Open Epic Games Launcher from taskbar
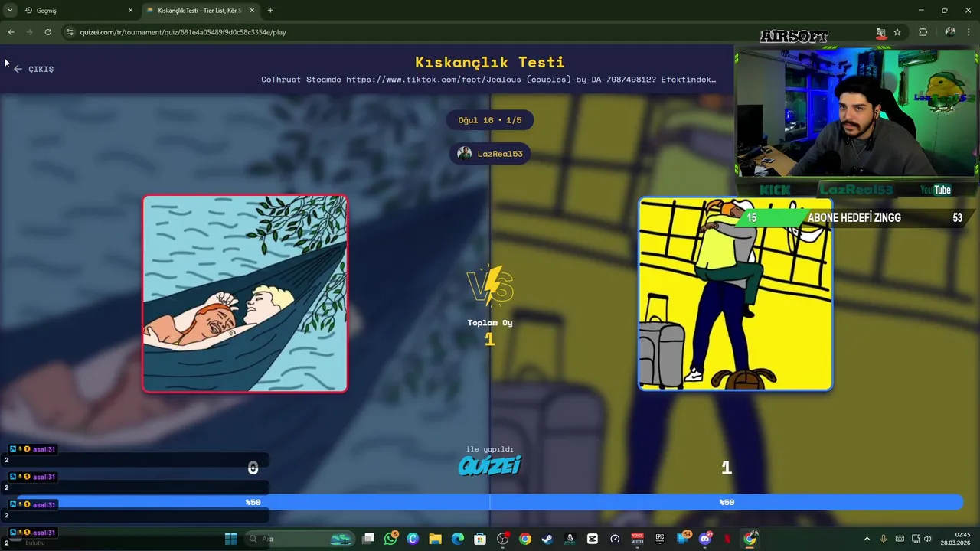980x551 pixels. (x=660, y=539)
